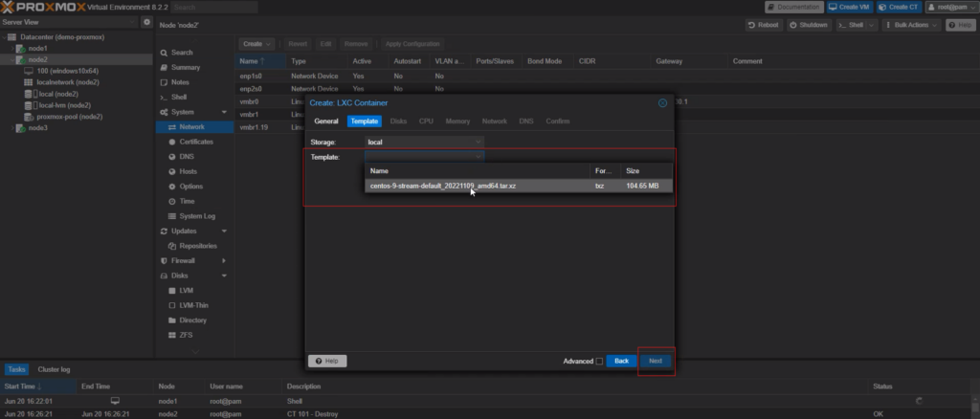Click the monitor icon in Shell task row

[x=115, y=401]
